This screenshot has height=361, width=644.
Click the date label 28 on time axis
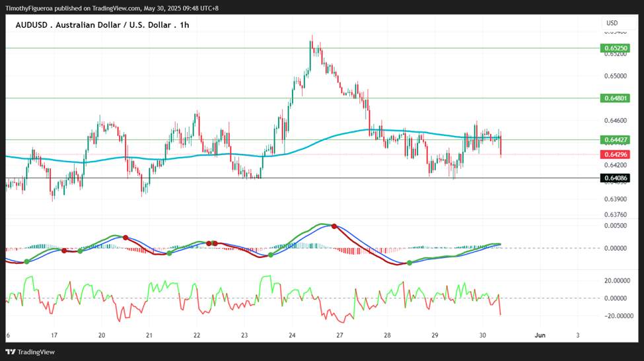(387, 335)
